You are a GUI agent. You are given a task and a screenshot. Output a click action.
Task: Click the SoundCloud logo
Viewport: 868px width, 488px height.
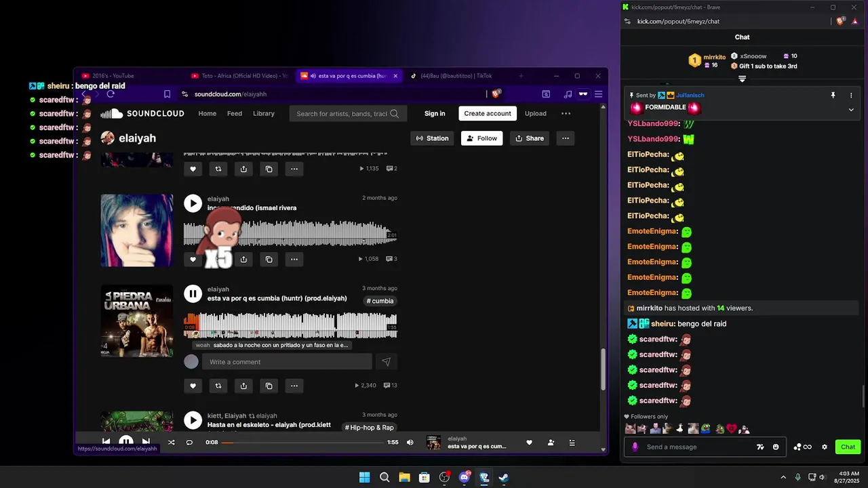(x=142, y=113)
